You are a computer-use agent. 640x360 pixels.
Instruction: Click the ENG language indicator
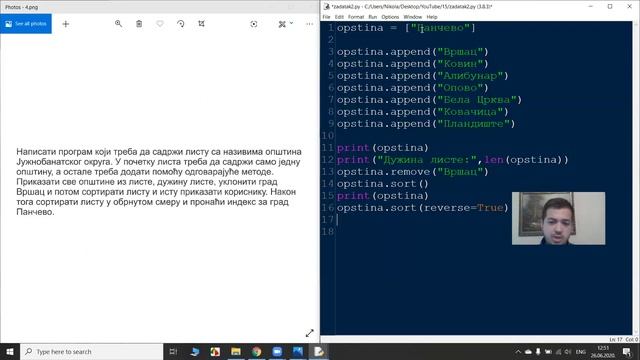tap(580, 351)
